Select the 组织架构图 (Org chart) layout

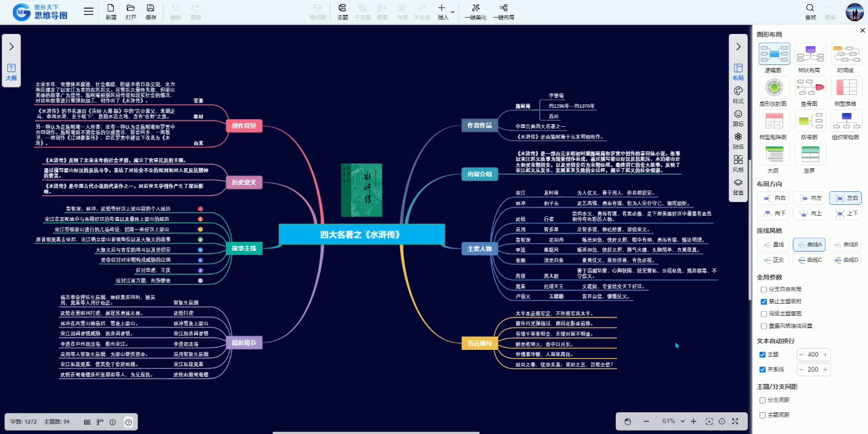tap(846, 123)
